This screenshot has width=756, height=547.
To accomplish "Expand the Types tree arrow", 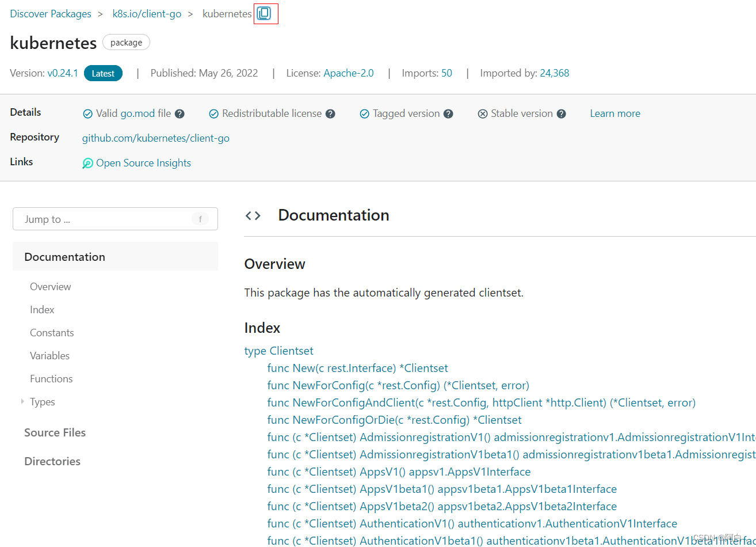I will tap(22, 401).
